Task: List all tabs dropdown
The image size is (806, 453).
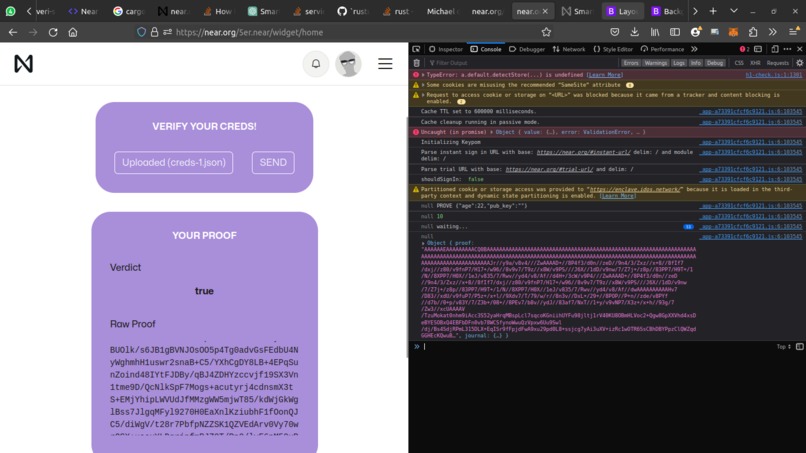Action: click(x=734, y=11)
